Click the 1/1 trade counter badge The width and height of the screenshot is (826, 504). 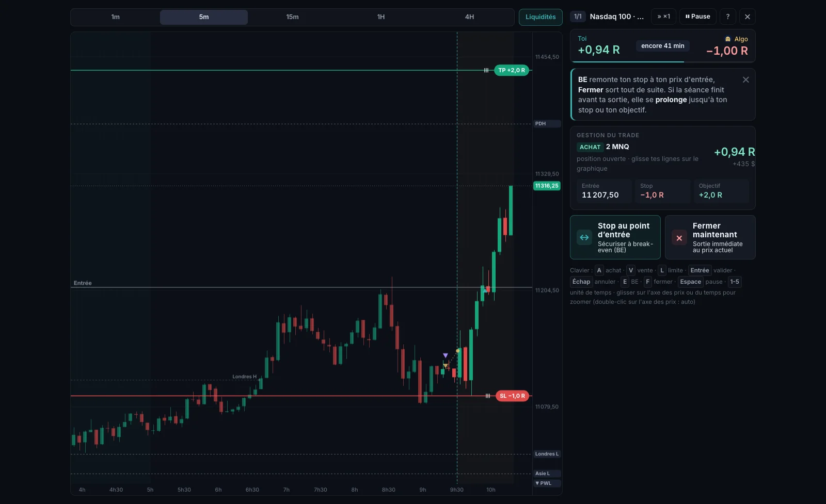578,17
